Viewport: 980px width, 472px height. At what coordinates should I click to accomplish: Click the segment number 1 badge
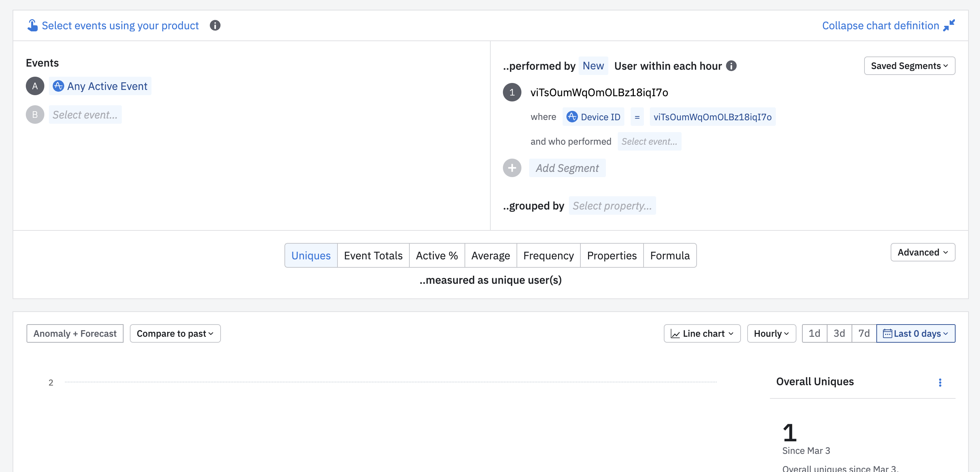pyautogui.click(x=512, y=92)
